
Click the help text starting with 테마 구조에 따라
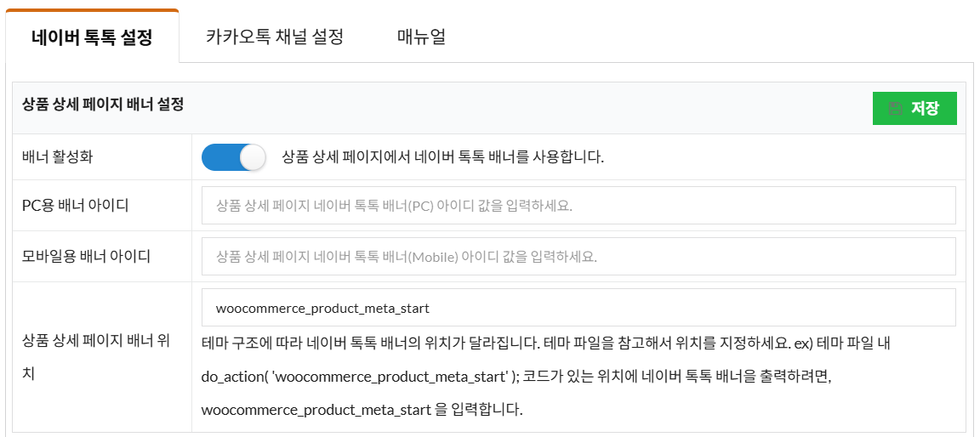click(544, 344)
